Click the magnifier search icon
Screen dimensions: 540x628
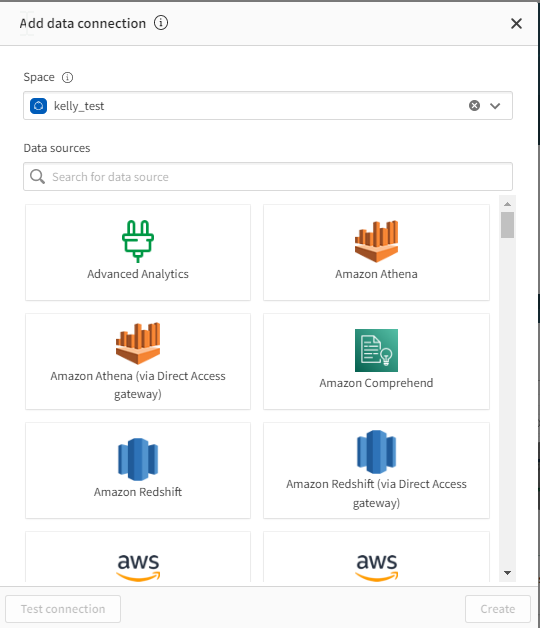pos(37,177)
